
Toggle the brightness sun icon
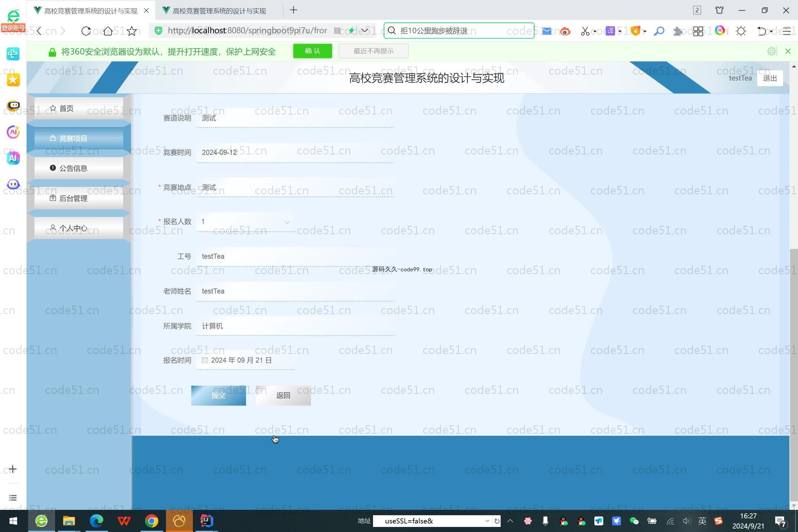pos(741,31)
